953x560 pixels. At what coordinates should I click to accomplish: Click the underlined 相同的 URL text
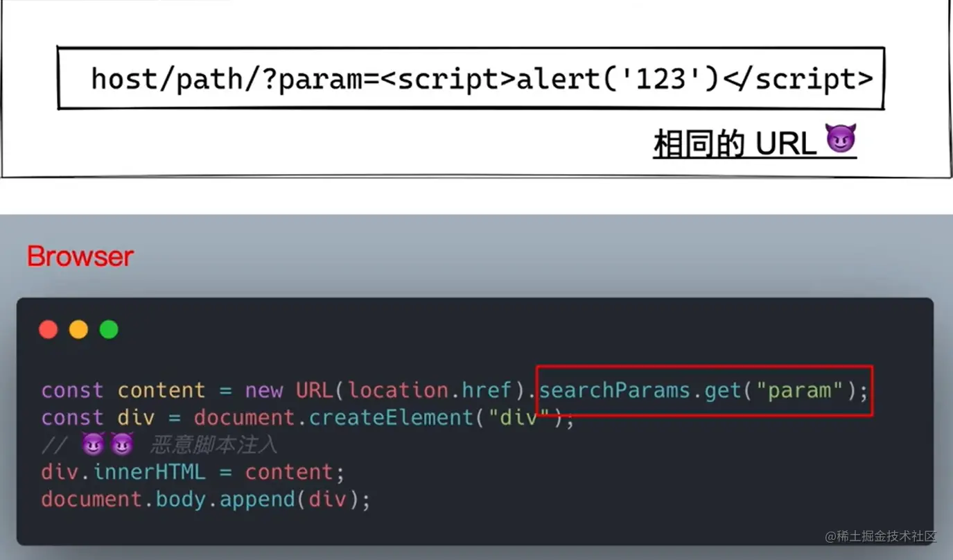735,144
